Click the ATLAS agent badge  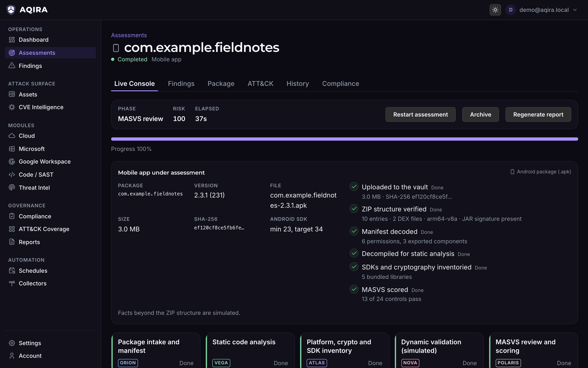[x=317, y=363]
